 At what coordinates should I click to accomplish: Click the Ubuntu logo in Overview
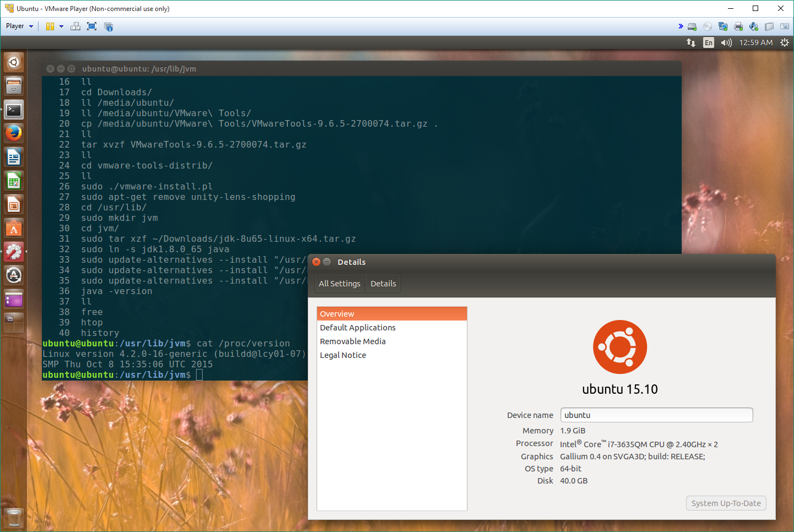[x=620, y=347]
